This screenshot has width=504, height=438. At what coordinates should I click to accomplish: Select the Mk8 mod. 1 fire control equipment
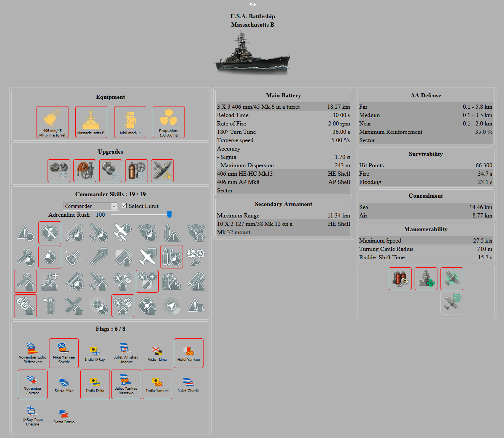click(130, 122)
